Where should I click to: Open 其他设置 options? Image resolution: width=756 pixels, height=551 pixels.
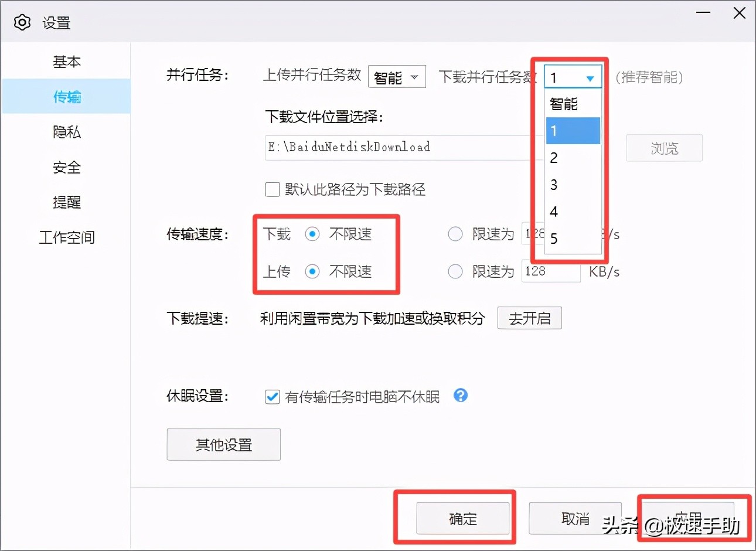tap(223, 444)
